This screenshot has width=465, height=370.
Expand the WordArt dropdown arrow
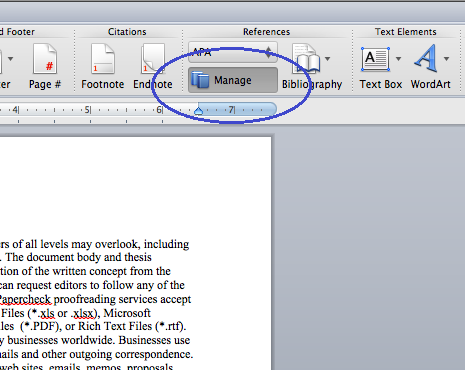446,59
